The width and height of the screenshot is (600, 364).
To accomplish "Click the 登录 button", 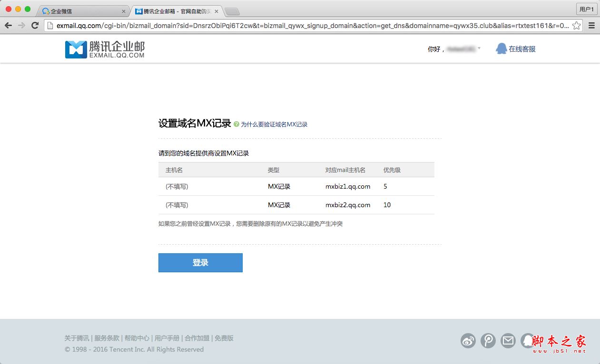I will pos(200,262).
